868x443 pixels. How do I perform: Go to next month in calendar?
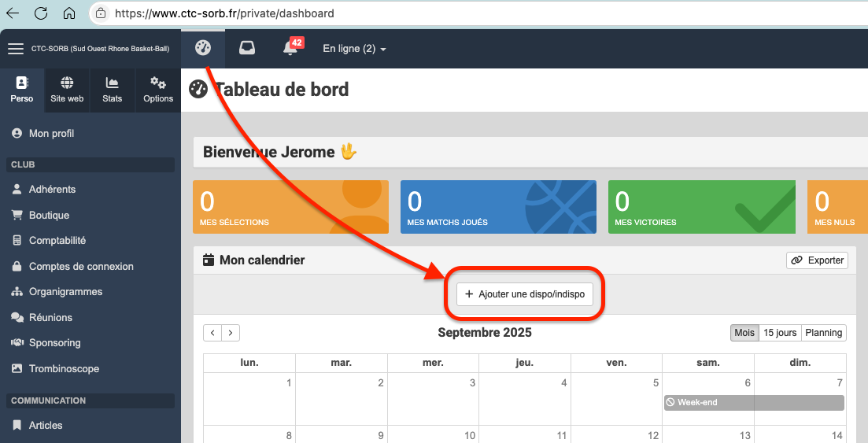(x=231, y=333)
